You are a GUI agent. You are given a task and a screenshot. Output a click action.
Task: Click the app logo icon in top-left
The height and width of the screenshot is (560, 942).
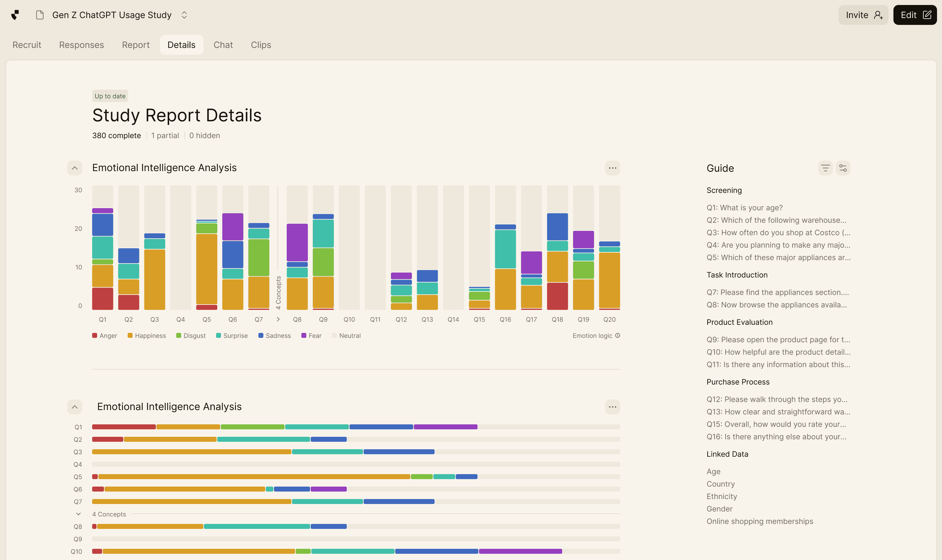15,15
